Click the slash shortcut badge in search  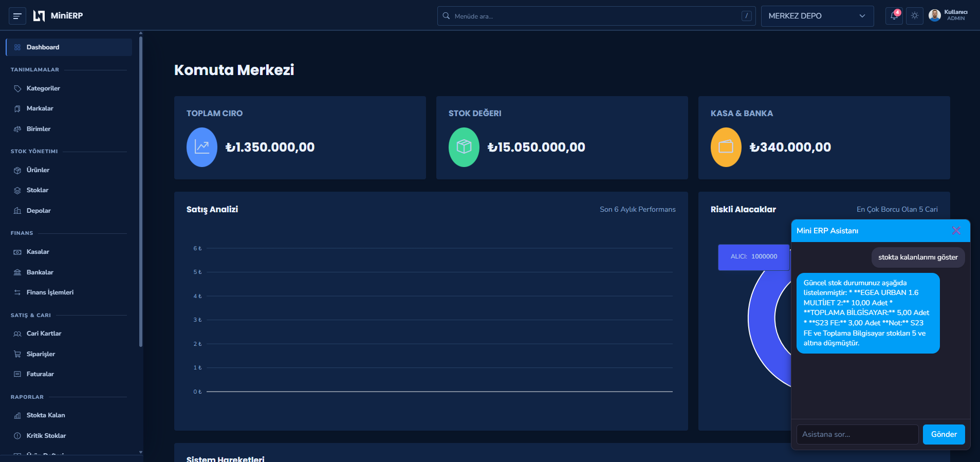[747, 16]
